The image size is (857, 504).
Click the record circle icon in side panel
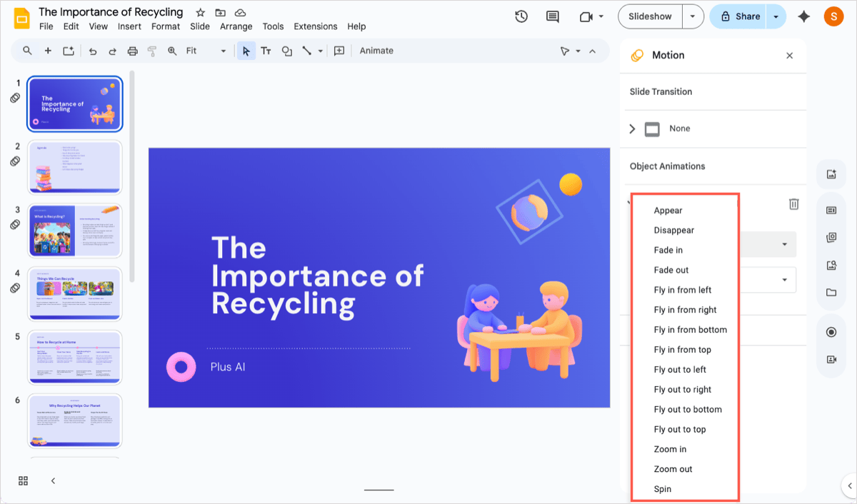[x=831, y=332]
